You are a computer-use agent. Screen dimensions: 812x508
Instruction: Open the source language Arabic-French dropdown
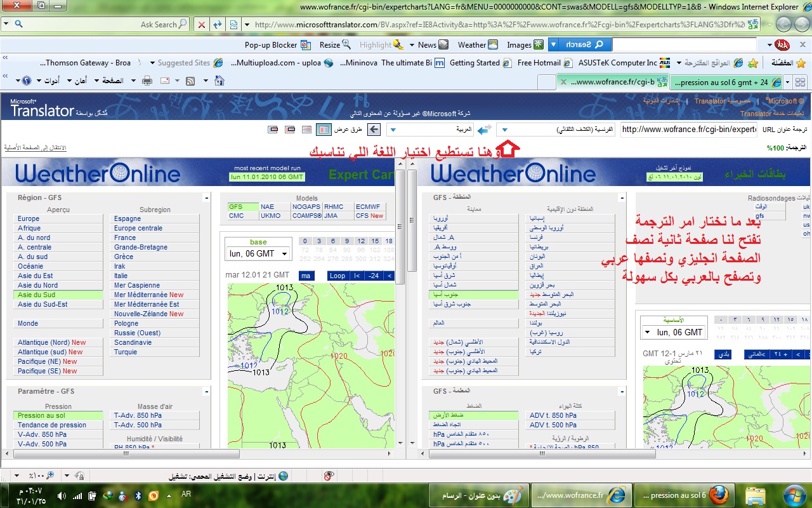pos(556,130)
